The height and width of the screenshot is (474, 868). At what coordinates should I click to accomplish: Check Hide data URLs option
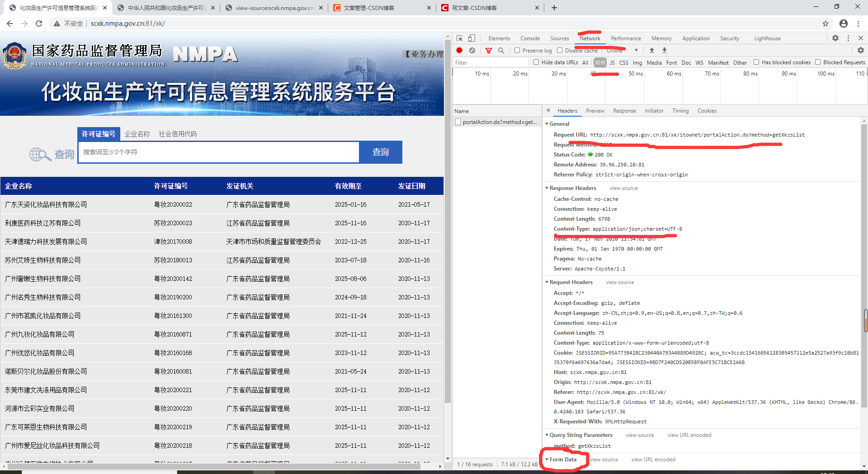coord(536,62)
